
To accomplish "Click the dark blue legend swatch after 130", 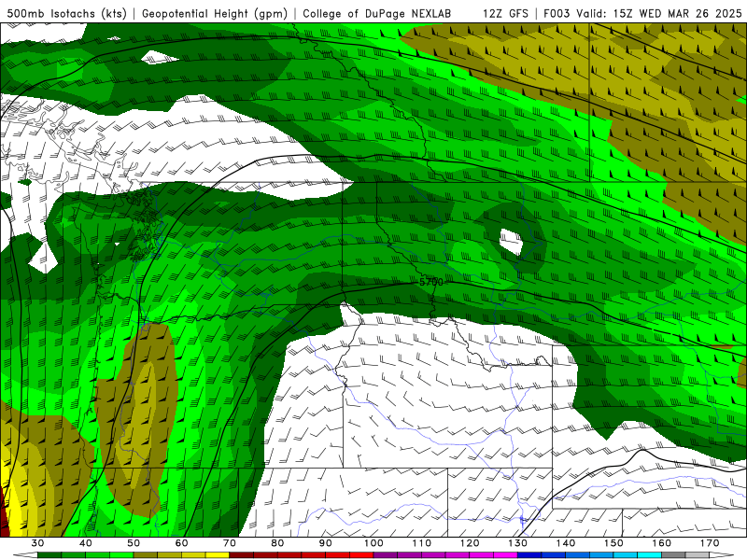I will click(x=529, y=555).
